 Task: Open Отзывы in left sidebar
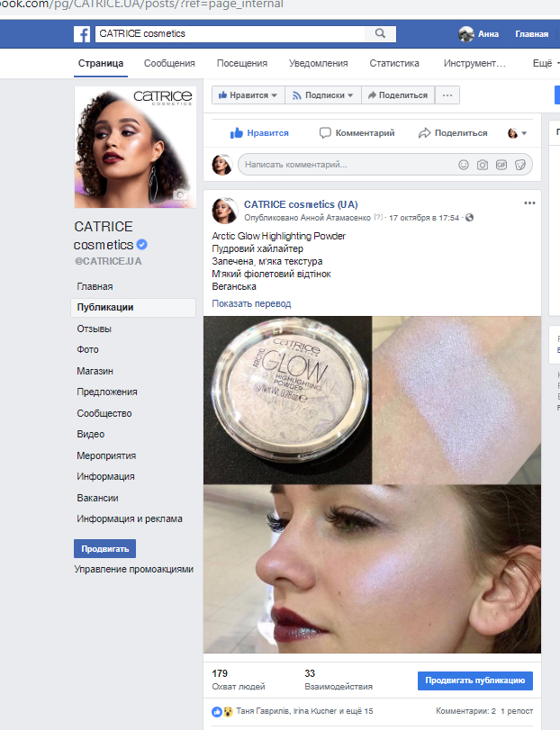point(94,329)
